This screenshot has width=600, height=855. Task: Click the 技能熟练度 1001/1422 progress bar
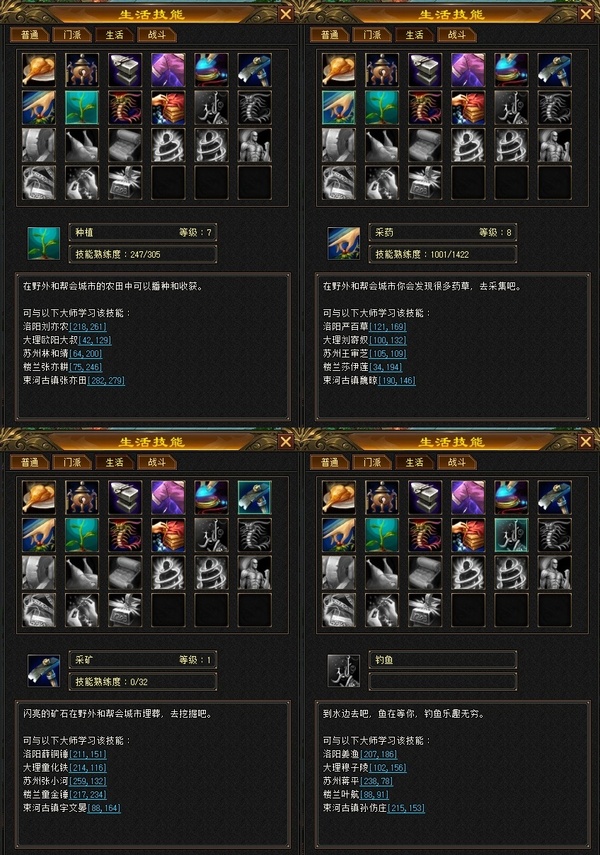(x=443, y=254)
